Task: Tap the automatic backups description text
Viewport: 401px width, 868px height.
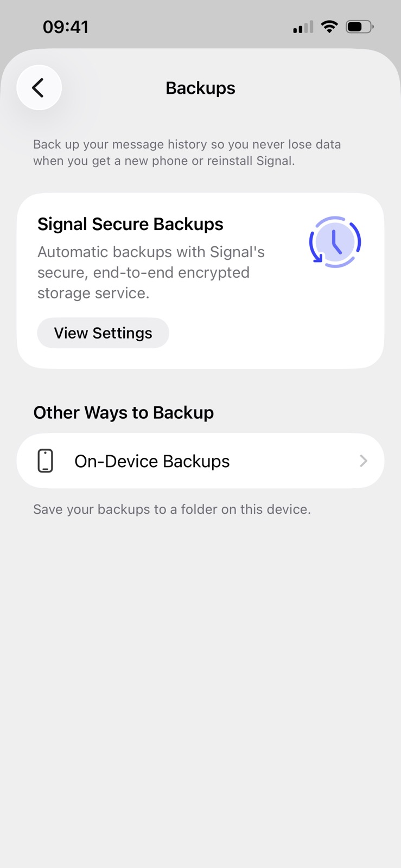Action: pyautogui.click(x=151, y=272)
